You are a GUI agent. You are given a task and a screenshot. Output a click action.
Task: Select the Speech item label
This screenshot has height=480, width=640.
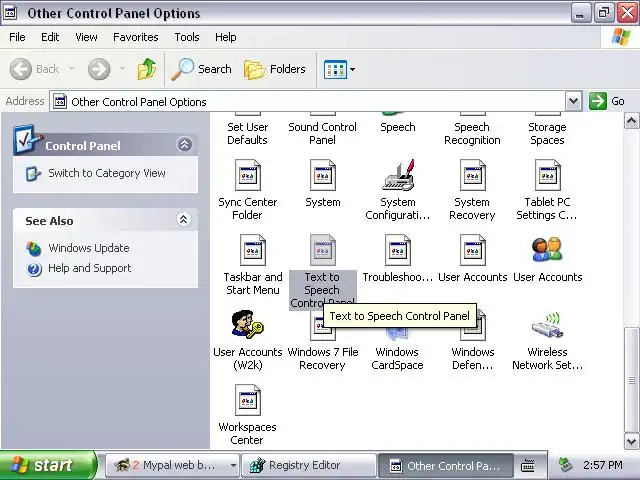pos(398,127)
